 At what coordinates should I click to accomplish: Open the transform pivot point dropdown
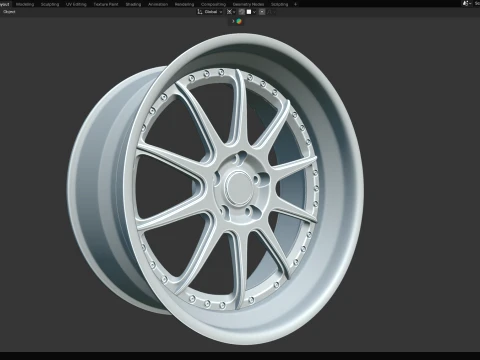click(231, 12)
